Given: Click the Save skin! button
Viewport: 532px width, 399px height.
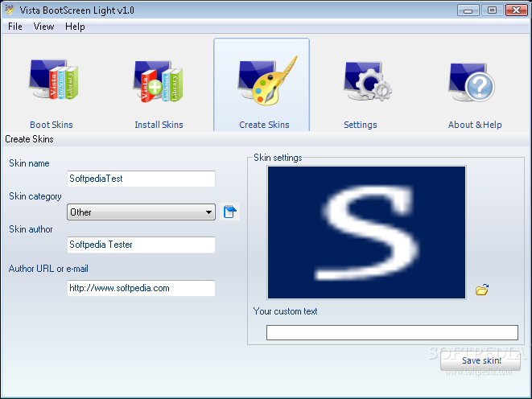Looking at the screenshot, I should [480, 360].
